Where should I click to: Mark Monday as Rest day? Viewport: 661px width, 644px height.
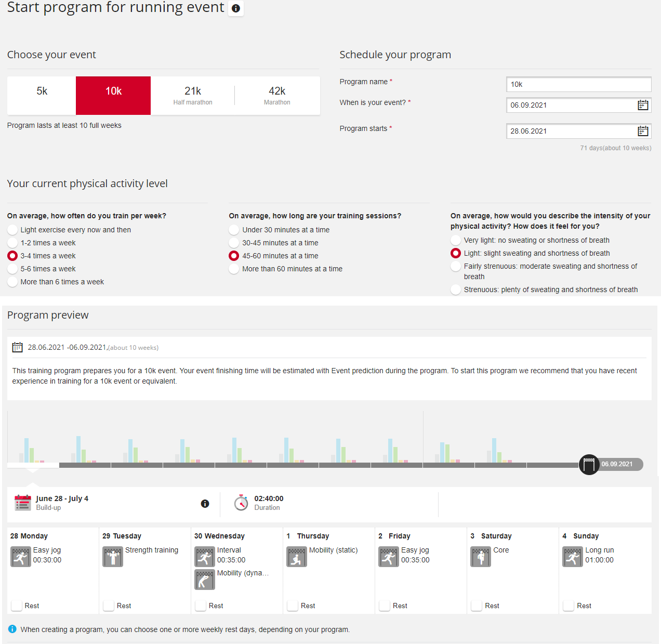click(17, 606)
